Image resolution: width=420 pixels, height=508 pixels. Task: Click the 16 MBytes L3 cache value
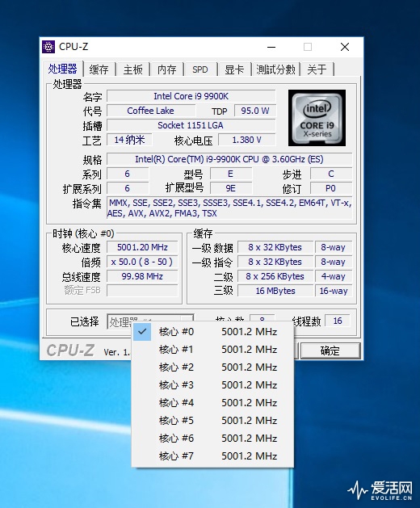[x=275, y=291]
